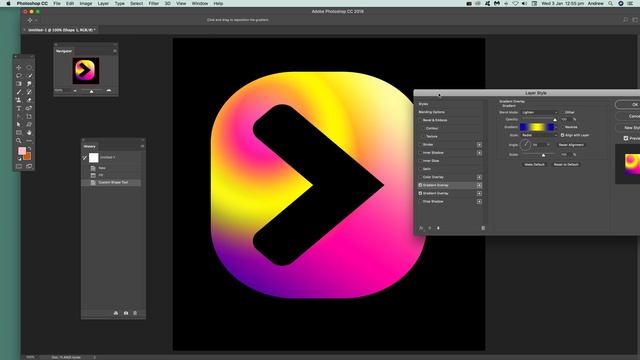Click blue-yellow gradient preview bar
Viewport: 640px width, 360px height.
click(x=537, y=127)
